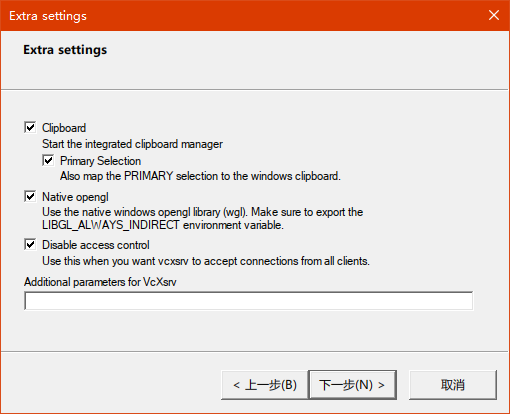
Task: Click the Extra settings title bar text
Action: (x=48, y=16)
